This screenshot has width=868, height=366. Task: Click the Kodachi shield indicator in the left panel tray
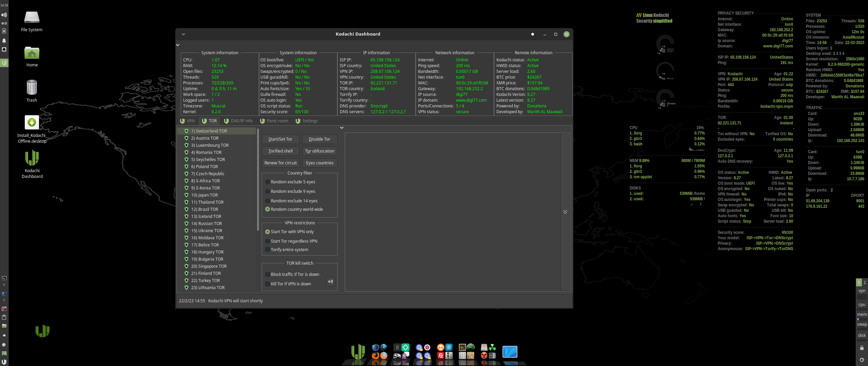pos(4,63)
